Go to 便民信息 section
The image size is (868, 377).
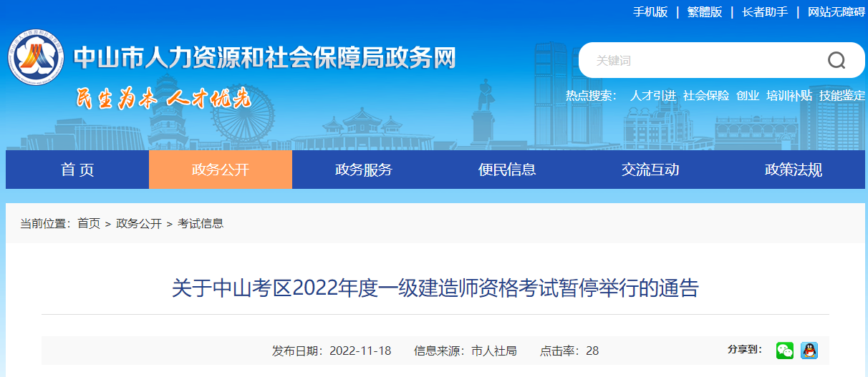click(x=507, y=170)
